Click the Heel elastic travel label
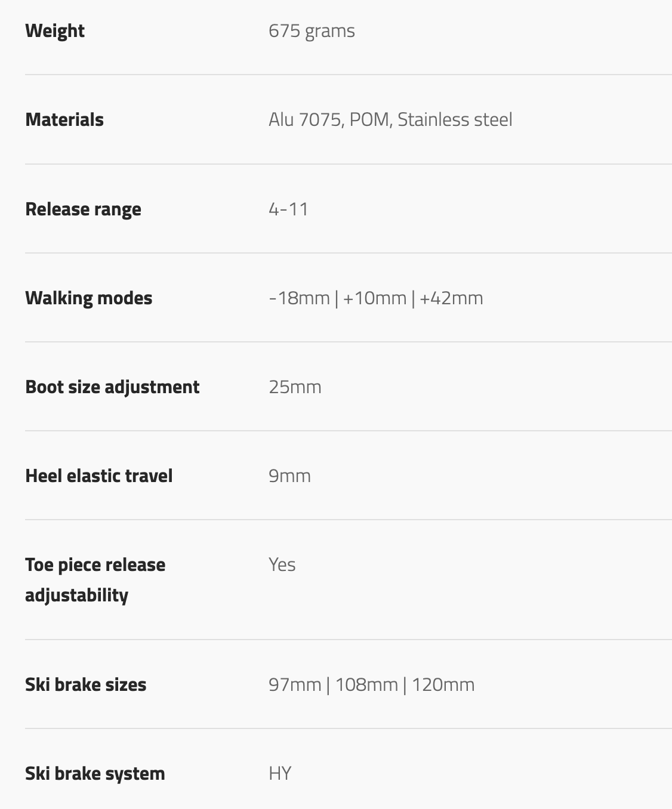The height and width of the screenshot is (809, 672). 98,476
